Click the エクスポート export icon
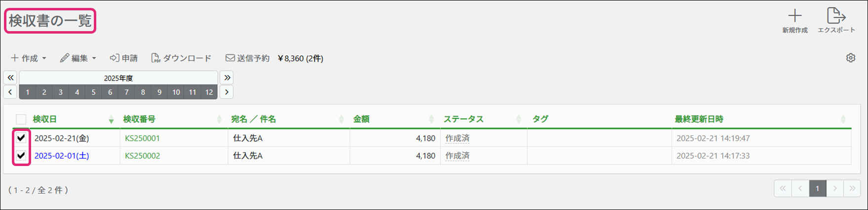Viewport: 868px width, 210px height. (836, 16)
